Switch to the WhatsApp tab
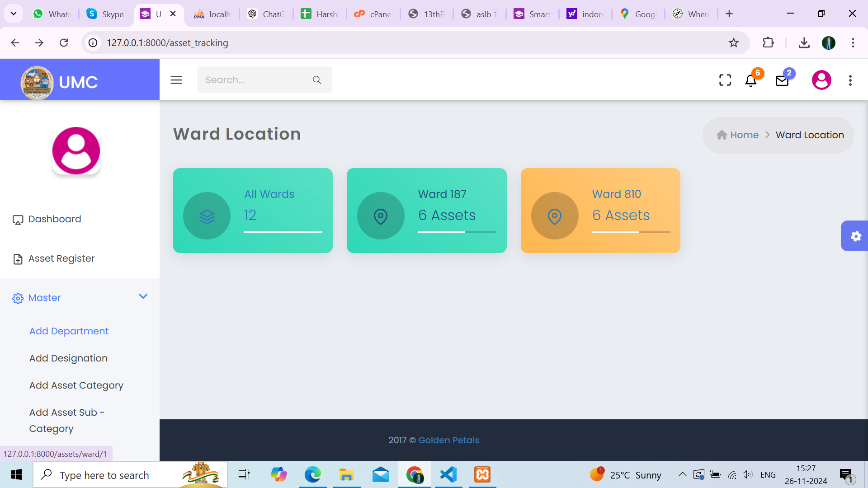This screenshot has width=868, height=488. 52,14
